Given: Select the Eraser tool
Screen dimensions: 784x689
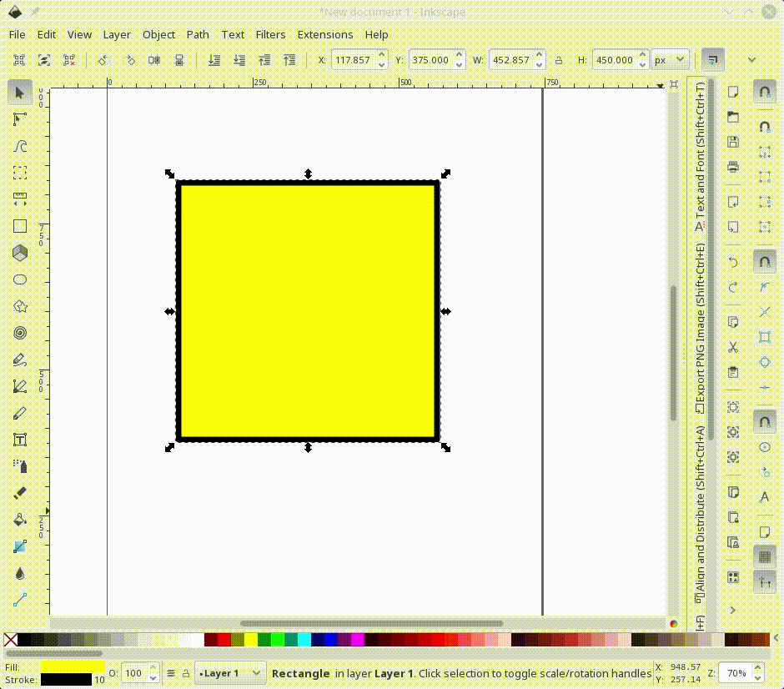Looking at the screenshot, I should coord(19,493).
